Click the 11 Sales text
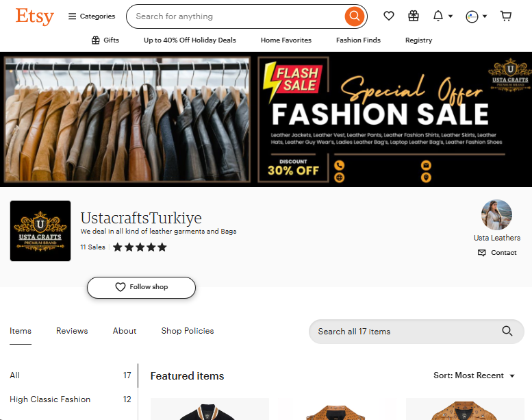The image size is (532, 420). point(92,247)
